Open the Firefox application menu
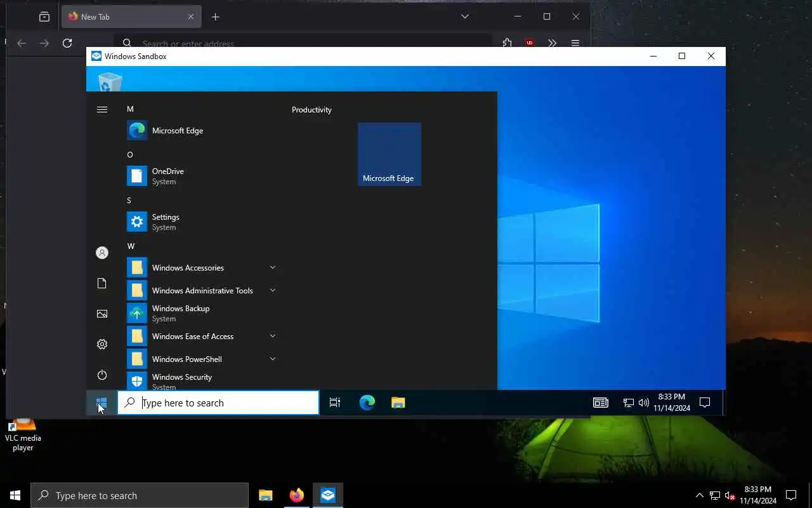The width and height of the screenshot is (812, 508). click(575, 43)
